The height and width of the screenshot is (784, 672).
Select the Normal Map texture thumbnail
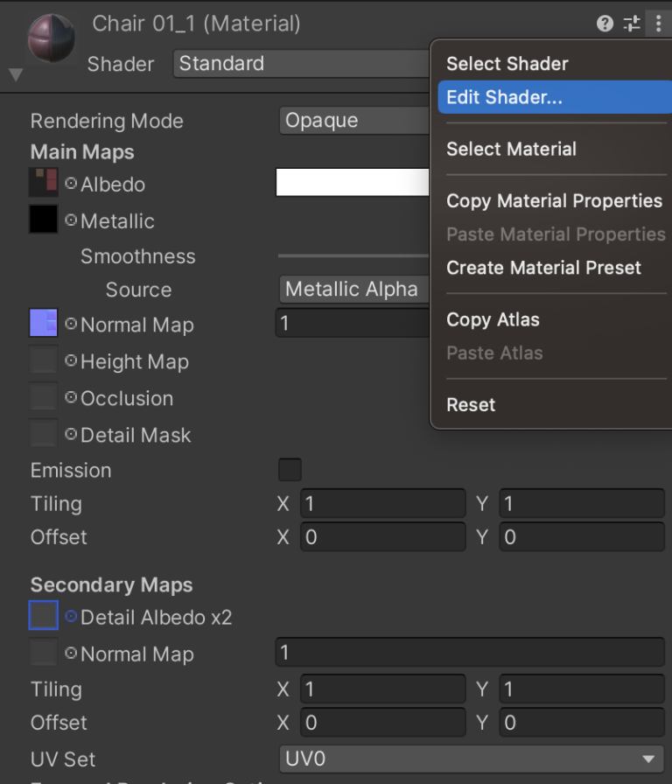[x=43, y=324]
